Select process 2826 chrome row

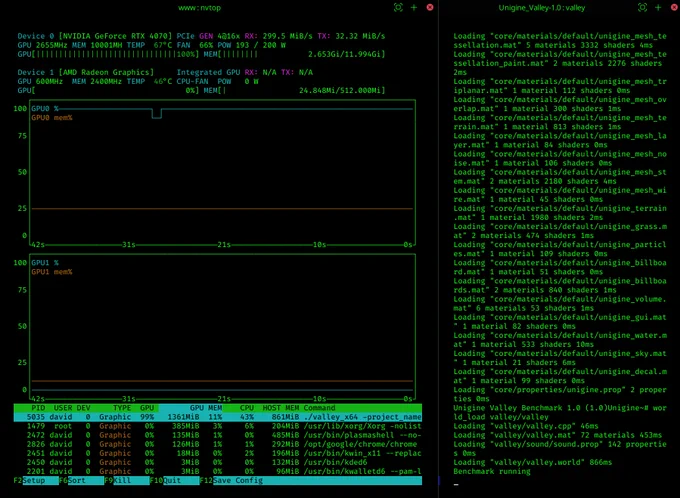218,444
